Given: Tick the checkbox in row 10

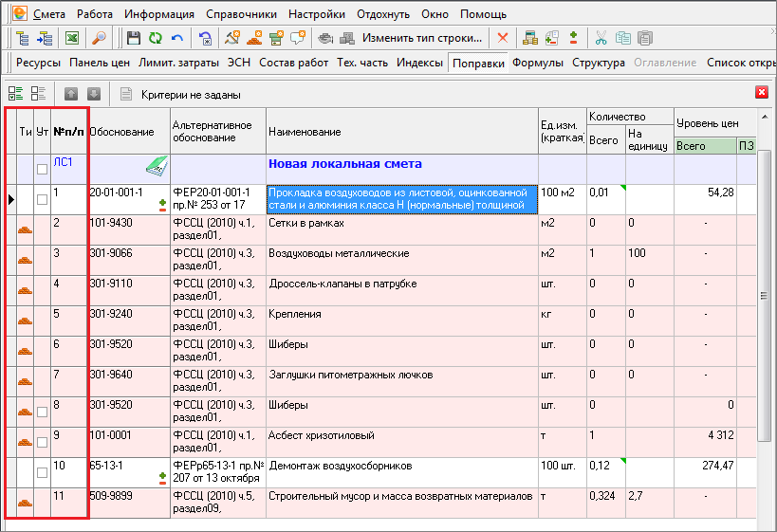Looking at the screenshot, I should [42, 472].
